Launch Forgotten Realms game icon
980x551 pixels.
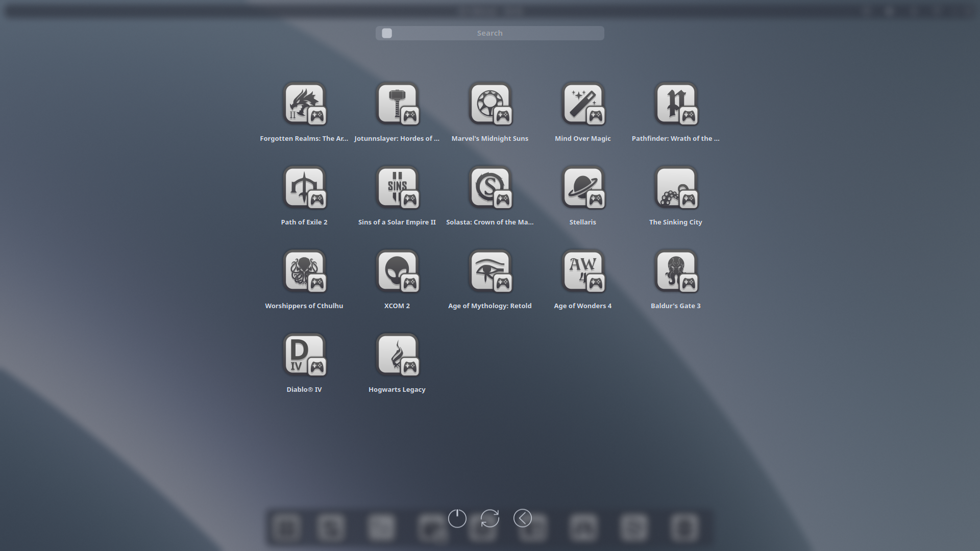pyautogui.click(x=304, y=104)
